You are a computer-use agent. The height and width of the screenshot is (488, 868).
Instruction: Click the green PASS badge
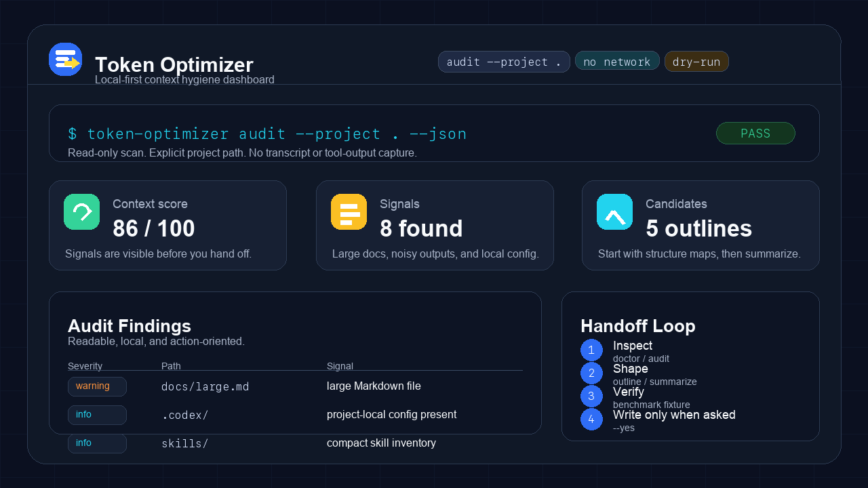755,134
